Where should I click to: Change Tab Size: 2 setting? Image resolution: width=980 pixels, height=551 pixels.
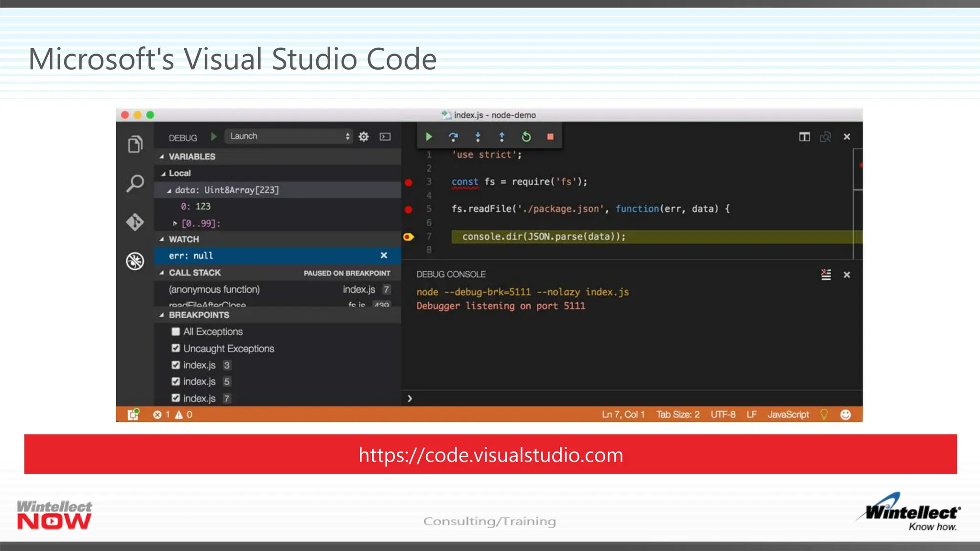pos(678,415)
